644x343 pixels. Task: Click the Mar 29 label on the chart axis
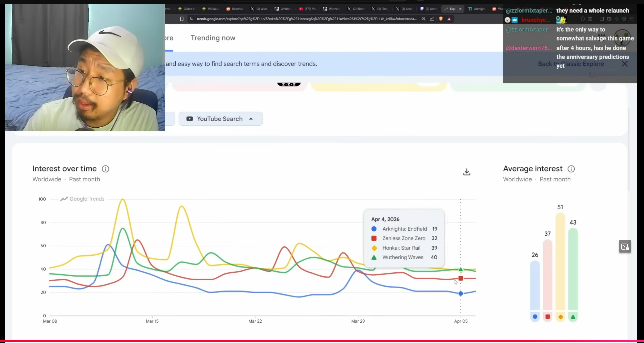coord(358,321)
